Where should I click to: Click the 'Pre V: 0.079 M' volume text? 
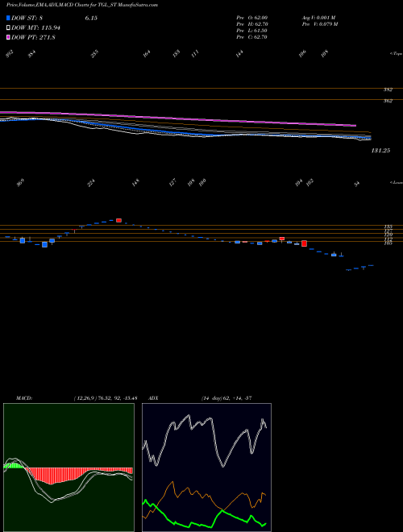pos(319,23)
